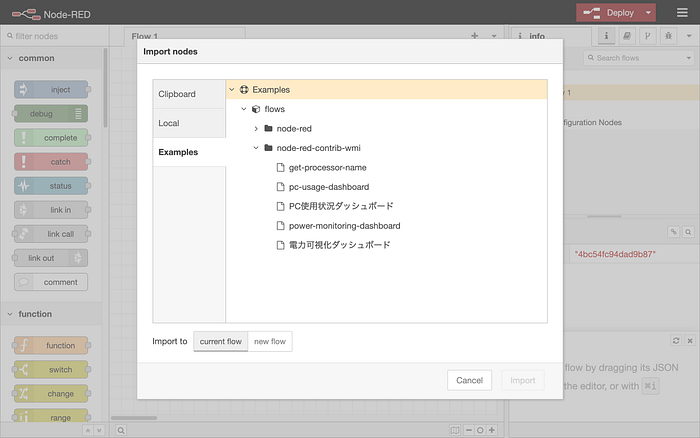This screenshot has height=438, width=700.
Task: Copy link icon in info properties
Action: [674, 232]
